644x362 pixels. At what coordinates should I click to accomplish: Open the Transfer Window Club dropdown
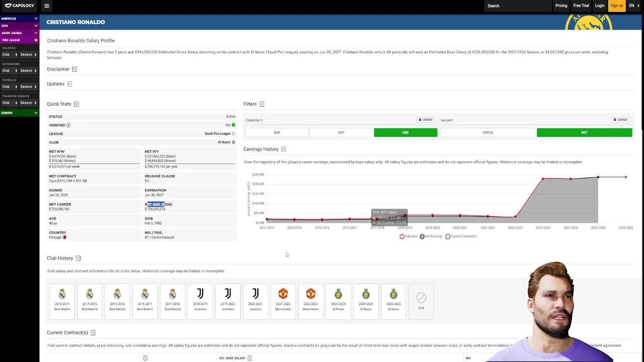(x=10, y=103)
